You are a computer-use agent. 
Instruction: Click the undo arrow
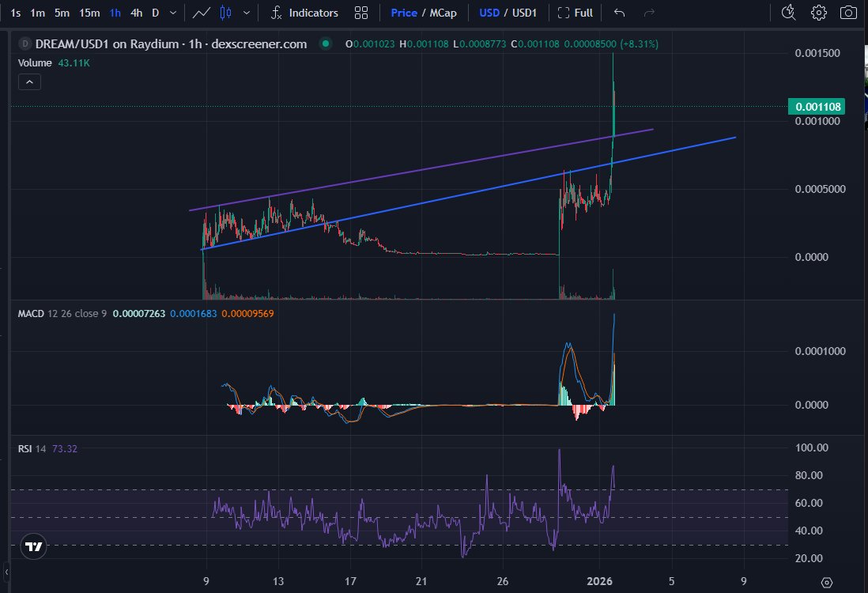(619, 13)
